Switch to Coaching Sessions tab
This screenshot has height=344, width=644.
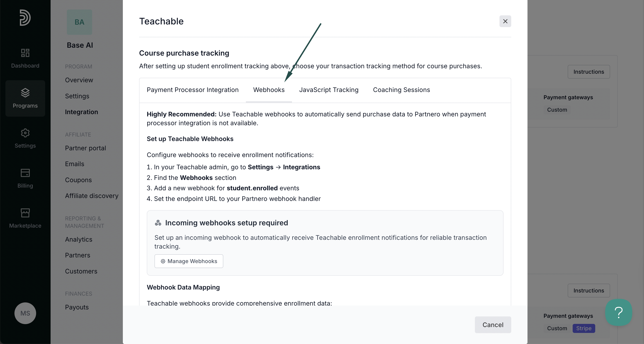coord(401,90)
